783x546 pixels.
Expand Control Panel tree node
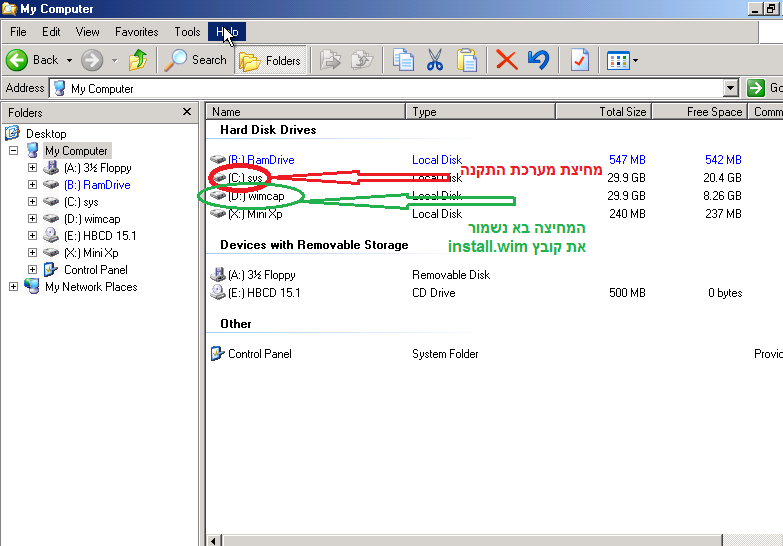[32, 269]
